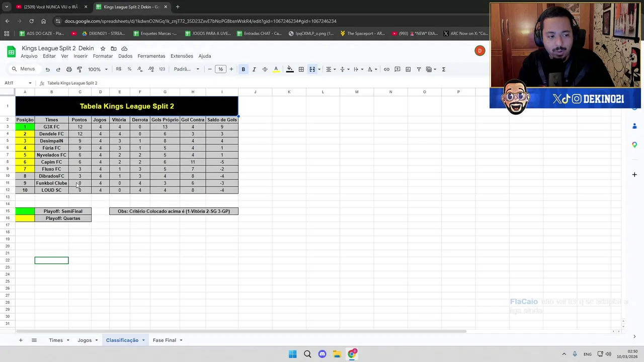The height and width of the screenshot is (362, 644).
Task: Format as percent
Action: coord(129,69)
